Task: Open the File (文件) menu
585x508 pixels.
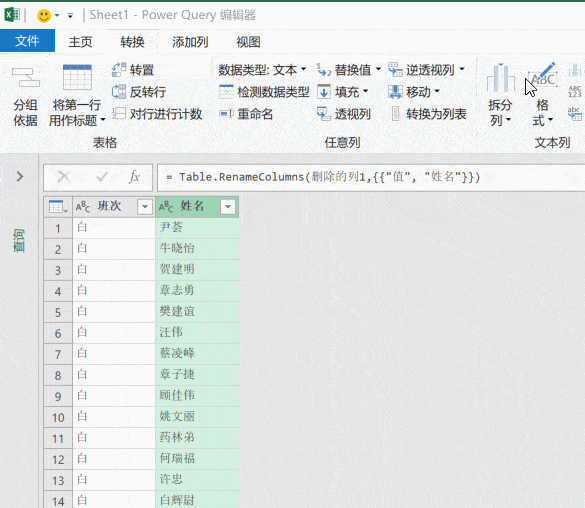Action: pos(27,41)
